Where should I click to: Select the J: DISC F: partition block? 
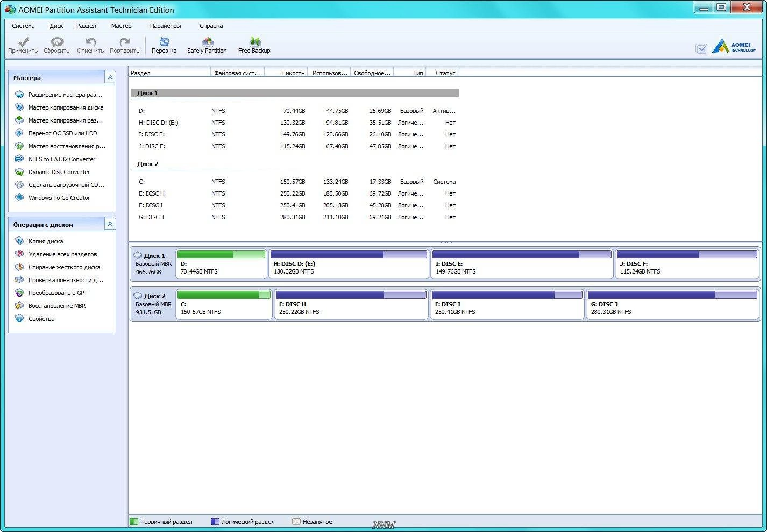687,263
